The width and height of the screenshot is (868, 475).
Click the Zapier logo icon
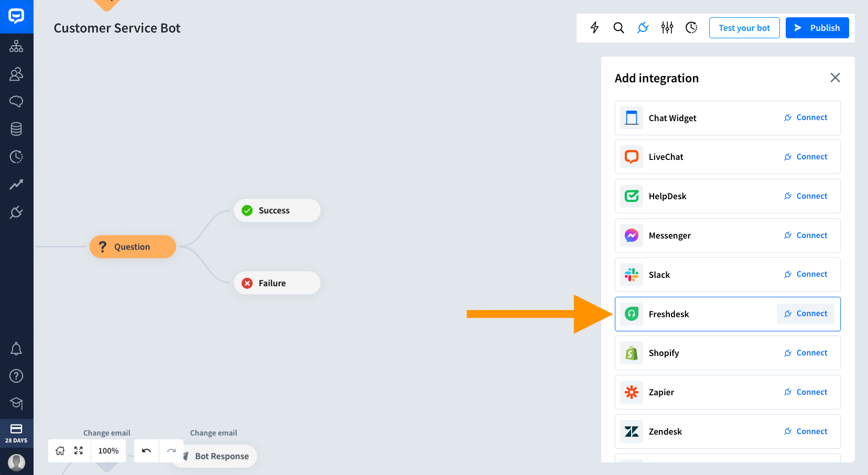pos(632,392)
